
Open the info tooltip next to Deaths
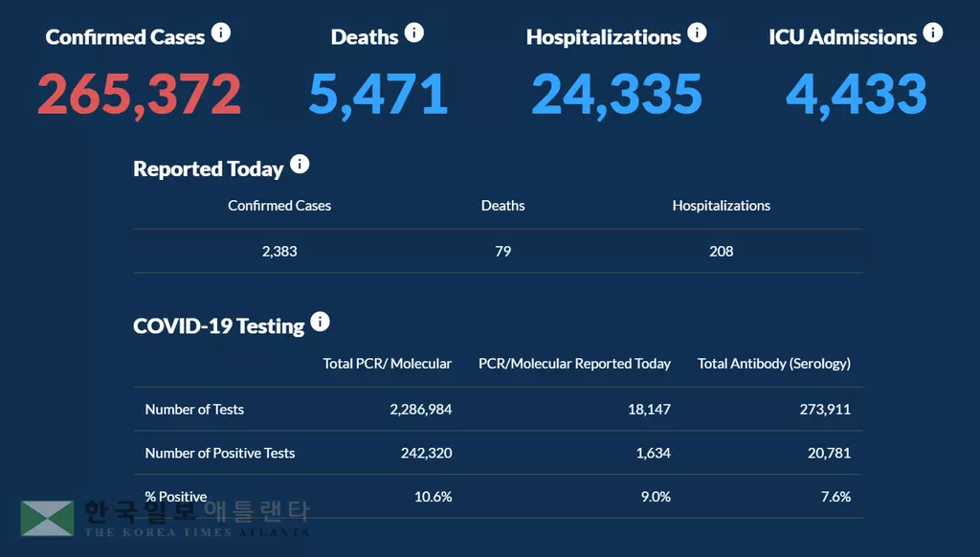(x=413, y=33)
